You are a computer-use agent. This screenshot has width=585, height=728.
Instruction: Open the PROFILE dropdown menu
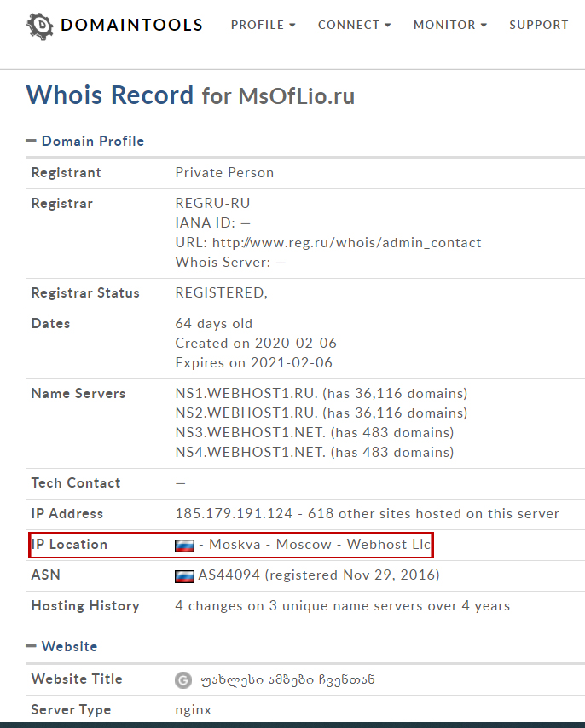click(x=264, y=25)
